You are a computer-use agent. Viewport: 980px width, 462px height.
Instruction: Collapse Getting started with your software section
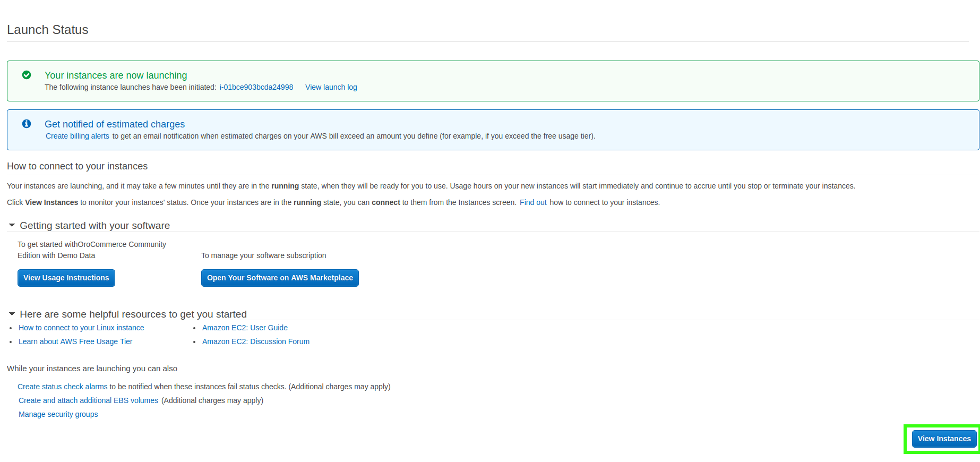[12, 226]
